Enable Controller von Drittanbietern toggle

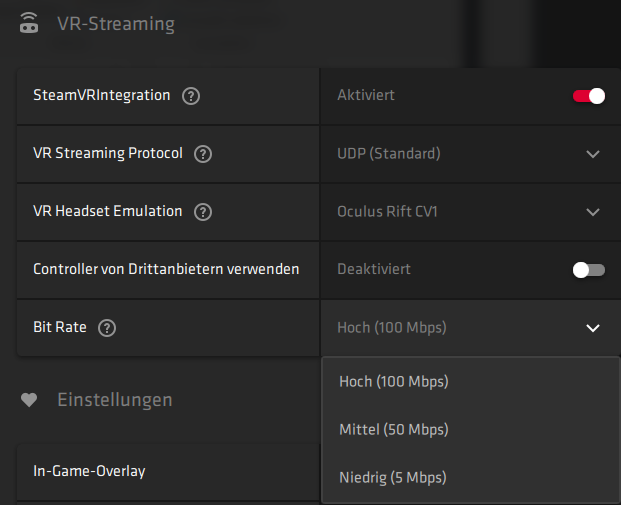pos(589,270)
